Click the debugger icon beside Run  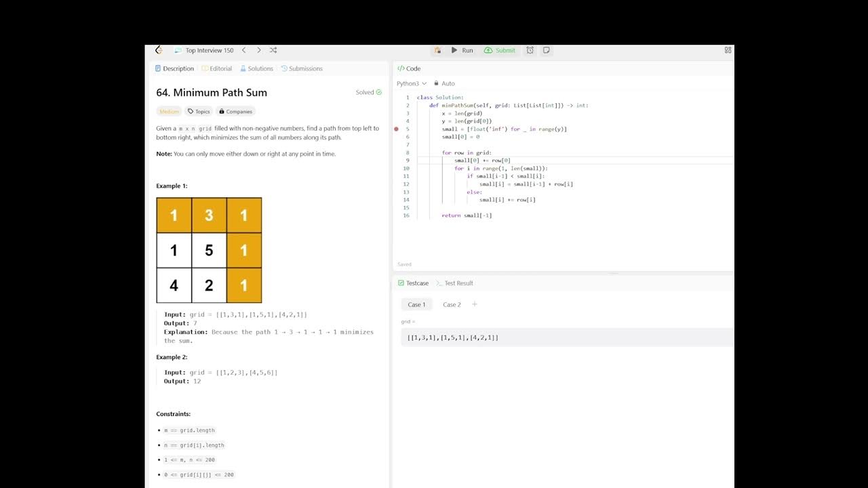tap(437, 50)
